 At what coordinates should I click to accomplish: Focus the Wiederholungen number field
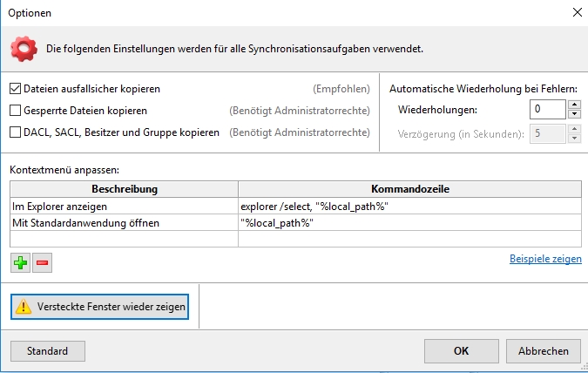[x=548, y=109]
